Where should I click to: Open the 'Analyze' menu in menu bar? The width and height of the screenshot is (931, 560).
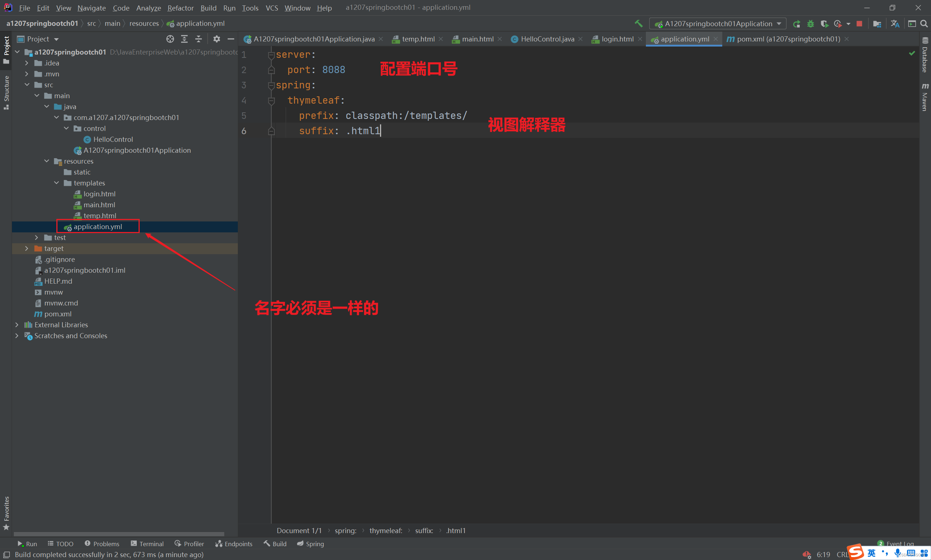pos(148,8)
